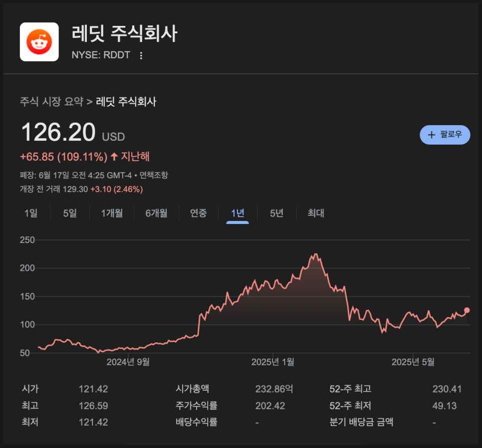Show the 최대 maximum chart range
The image size is (482, 448).
[316, 213]
